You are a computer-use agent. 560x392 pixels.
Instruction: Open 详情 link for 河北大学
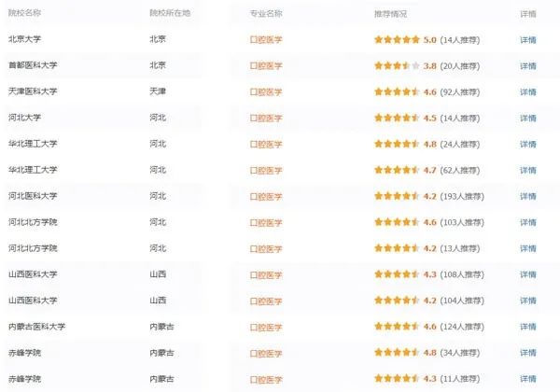pos(528,118)
